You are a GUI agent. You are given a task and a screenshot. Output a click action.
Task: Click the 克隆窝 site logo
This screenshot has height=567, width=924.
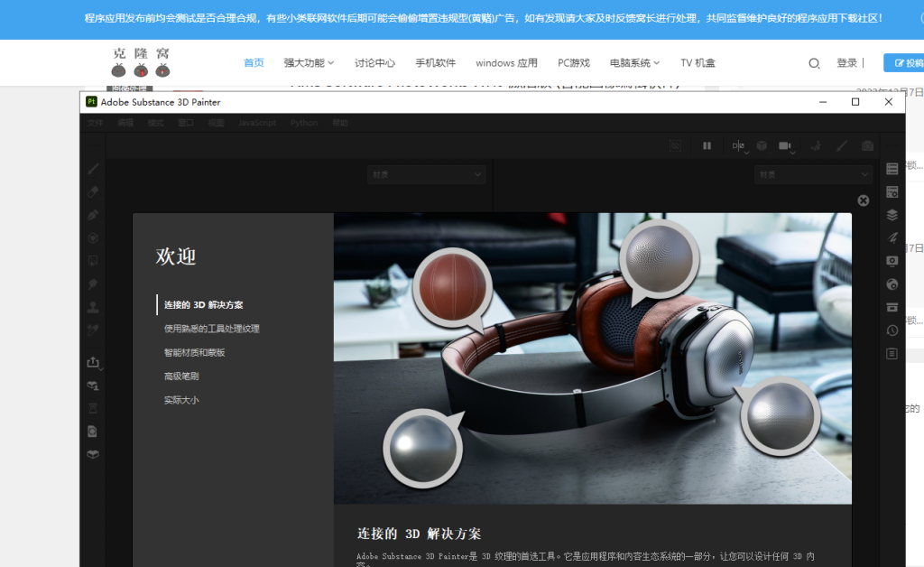(x=140, y=62)
